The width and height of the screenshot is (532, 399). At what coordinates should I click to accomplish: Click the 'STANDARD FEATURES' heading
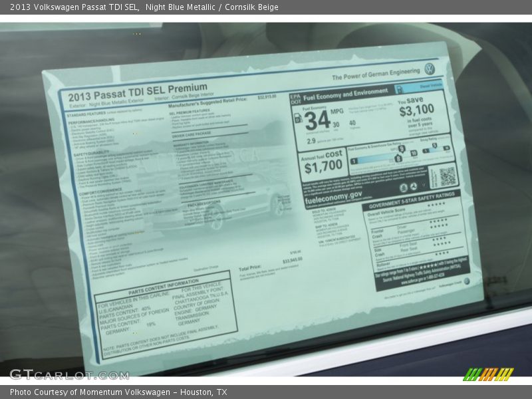pos(86,114)
